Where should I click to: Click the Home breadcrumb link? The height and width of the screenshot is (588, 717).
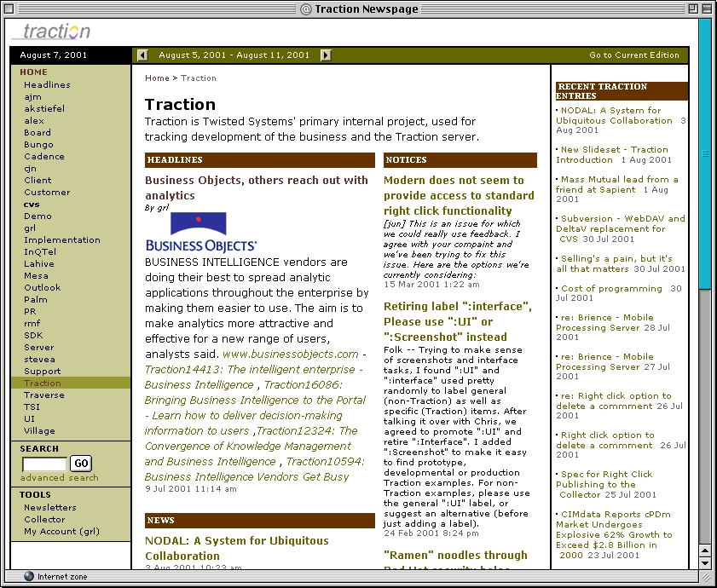tap(157, 78)
